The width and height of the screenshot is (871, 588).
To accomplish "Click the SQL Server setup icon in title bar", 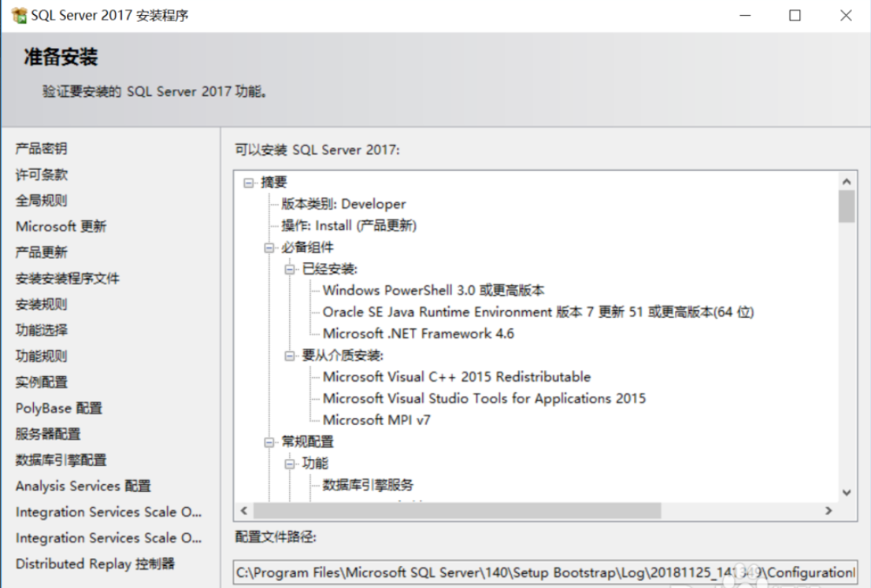I will 20,14.
